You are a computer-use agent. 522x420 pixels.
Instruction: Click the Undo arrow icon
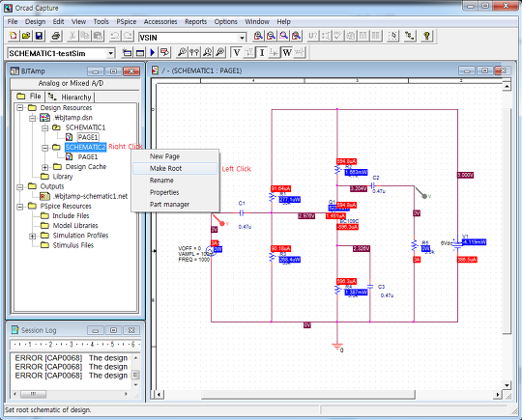[x=115, y=36]
